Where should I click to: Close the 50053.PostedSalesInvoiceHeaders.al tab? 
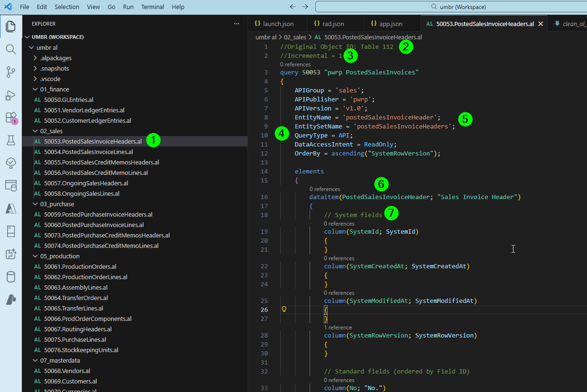(x=540, y=24)
